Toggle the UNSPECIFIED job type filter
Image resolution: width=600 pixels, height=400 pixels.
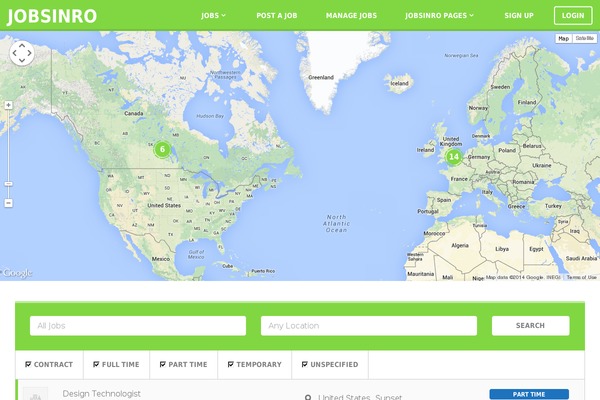coord(330,364)
